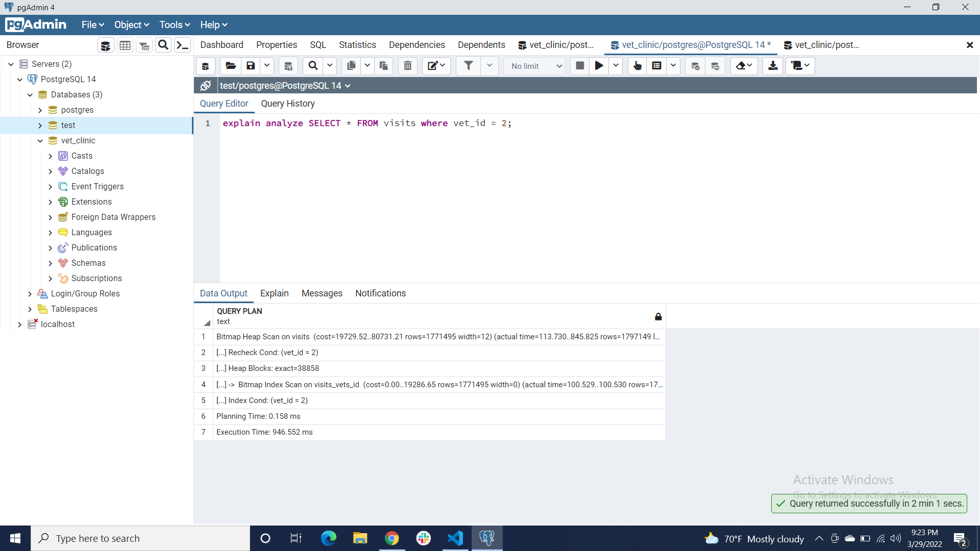Click the Download results icon

pos(773,66)
